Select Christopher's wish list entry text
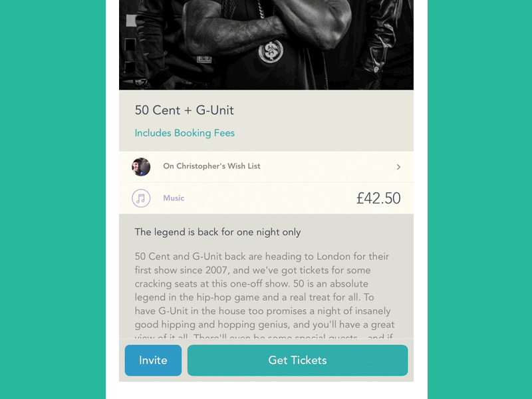Image resolution: width=532 pixels, height=399 pixels. (x=211, y=166)
